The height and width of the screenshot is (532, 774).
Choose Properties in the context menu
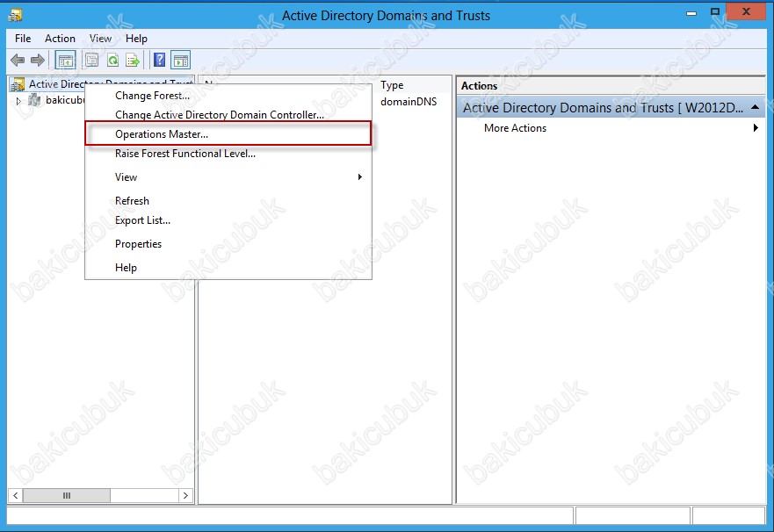[228, 244]
